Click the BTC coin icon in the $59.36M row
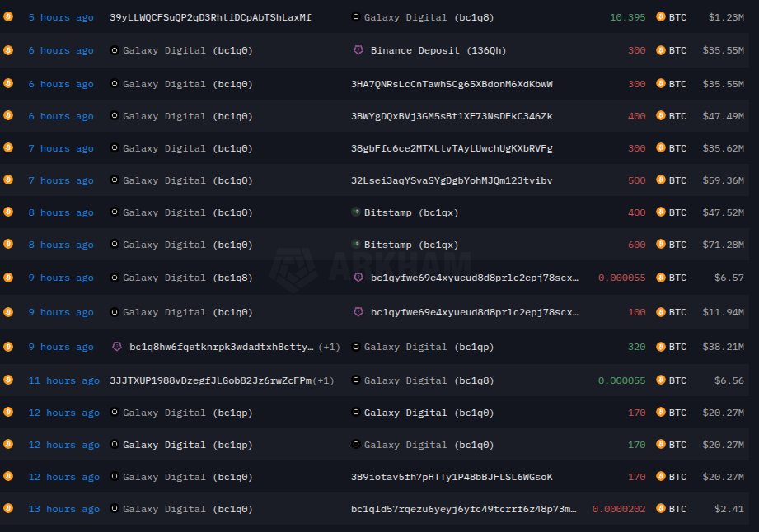The height and width of the screenshot is (532, 759). tap(661, 180)
